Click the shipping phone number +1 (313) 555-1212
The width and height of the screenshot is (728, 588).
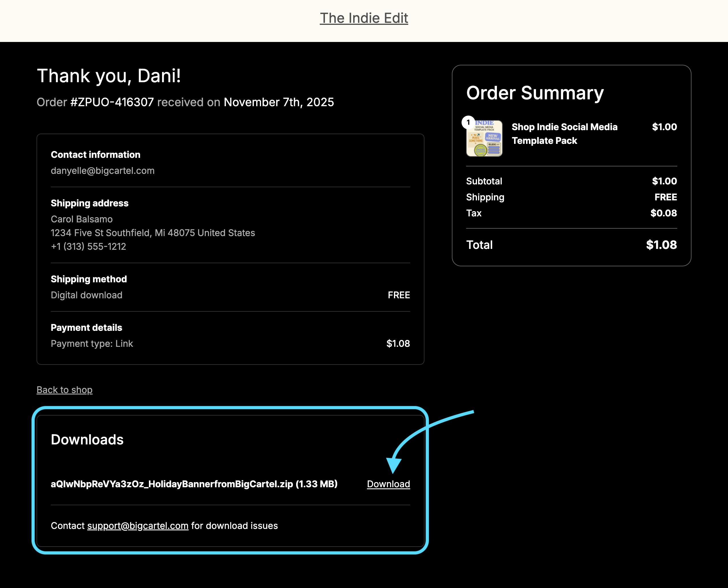[88, 247]
